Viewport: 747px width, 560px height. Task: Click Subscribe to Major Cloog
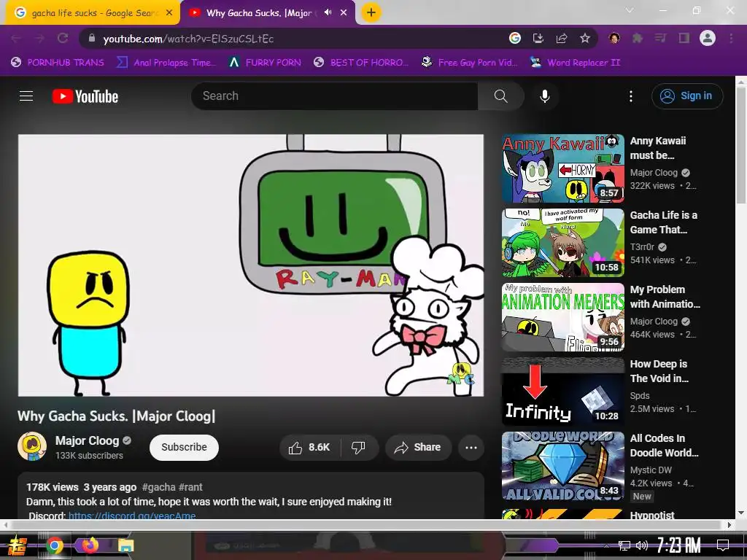coord(184,448)
